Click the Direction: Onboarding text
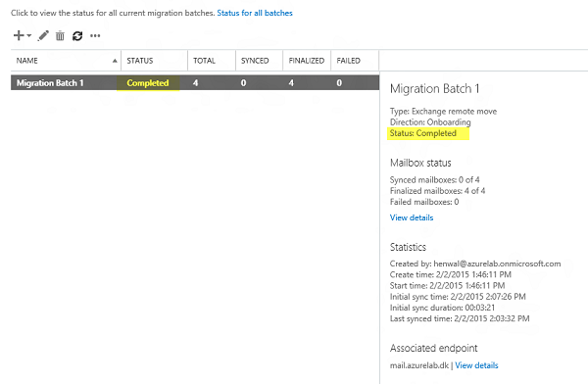 click(x=430, y=122)
